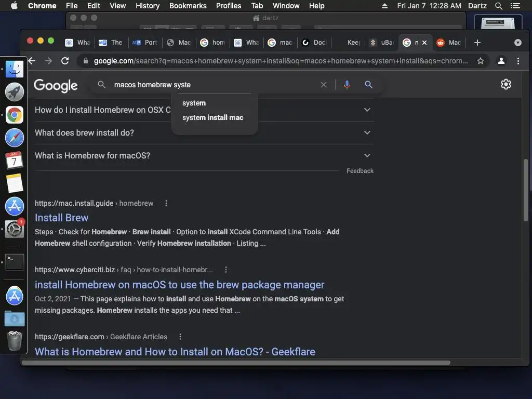Open the View menu

pyautogui.click(x=118, y=6)
